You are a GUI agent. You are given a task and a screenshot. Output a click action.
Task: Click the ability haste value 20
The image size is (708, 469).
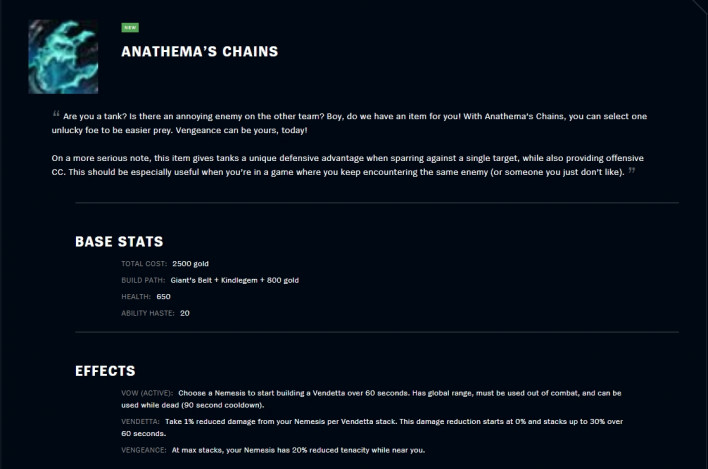185,313
